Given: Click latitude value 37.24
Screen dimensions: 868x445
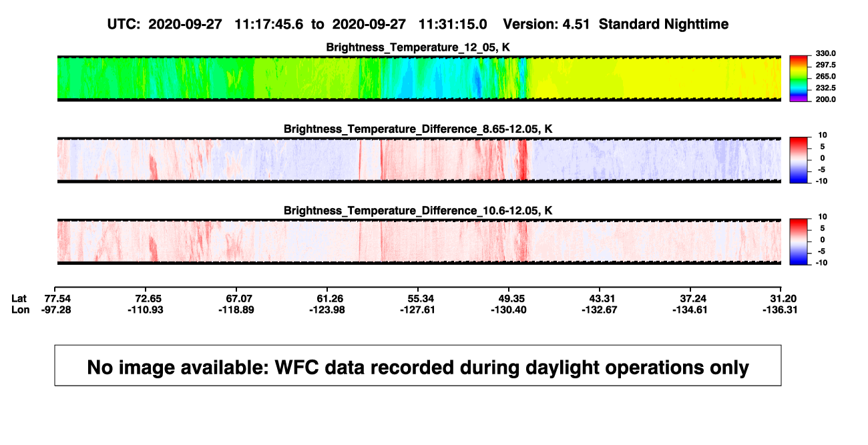Looking at the screenshot, I should (x=692, y=298).
